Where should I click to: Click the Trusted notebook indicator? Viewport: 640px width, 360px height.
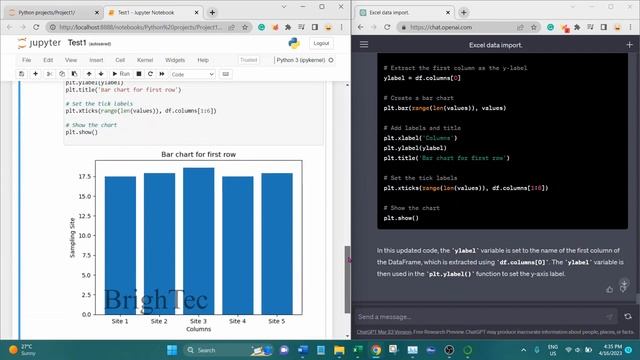[x=249, y=60]
